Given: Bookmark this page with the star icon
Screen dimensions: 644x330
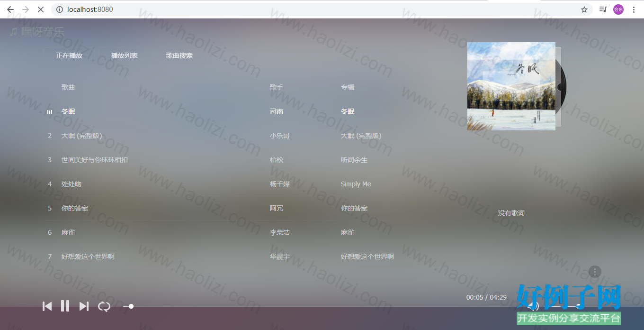Looking at the screenshot, I should [584, 9].
